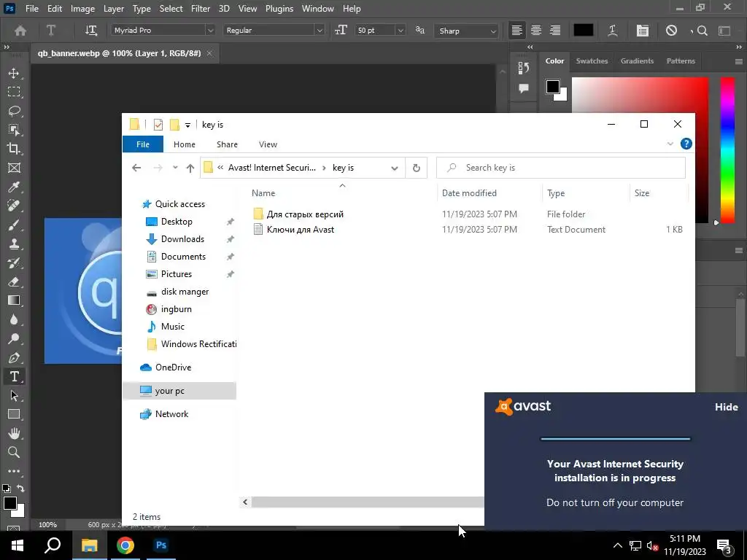Select the Object Selection tool
This screenshot has width=747, height=560.
(x=14, y=130)
